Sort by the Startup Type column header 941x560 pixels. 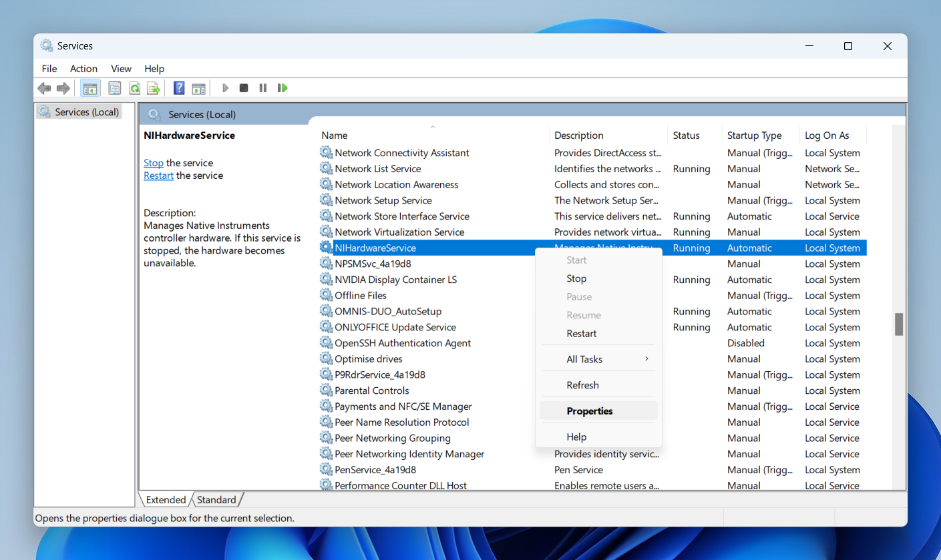point(761,135)
